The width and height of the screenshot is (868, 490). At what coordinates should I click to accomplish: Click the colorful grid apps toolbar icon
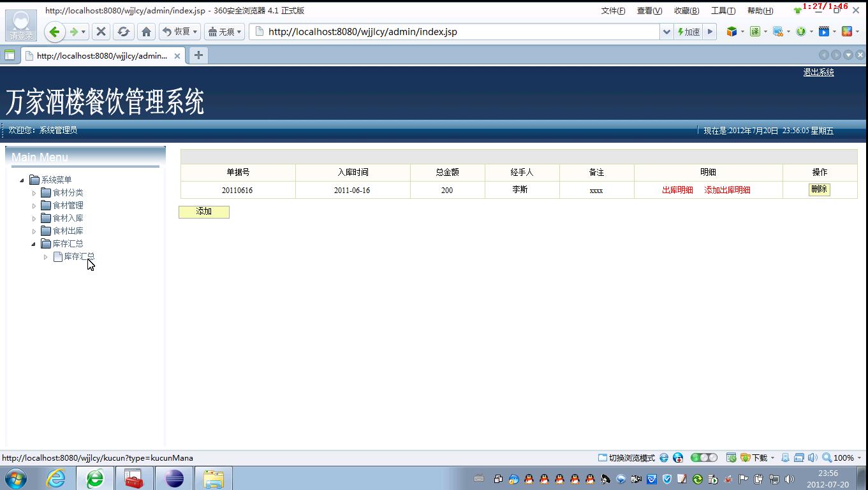click(x=847, y=31)
